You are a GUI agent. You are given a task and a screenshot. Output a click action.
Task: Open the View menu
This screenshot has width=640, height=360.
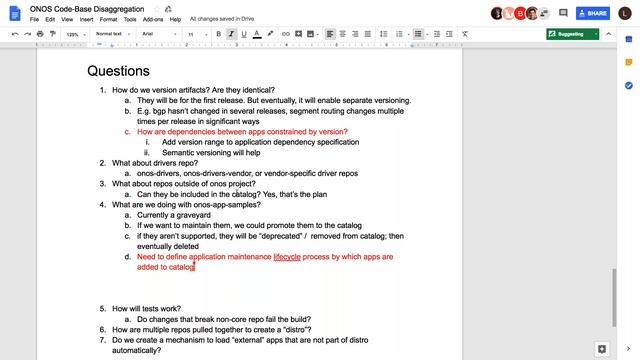pyautogui.click(x=67, y=19)
